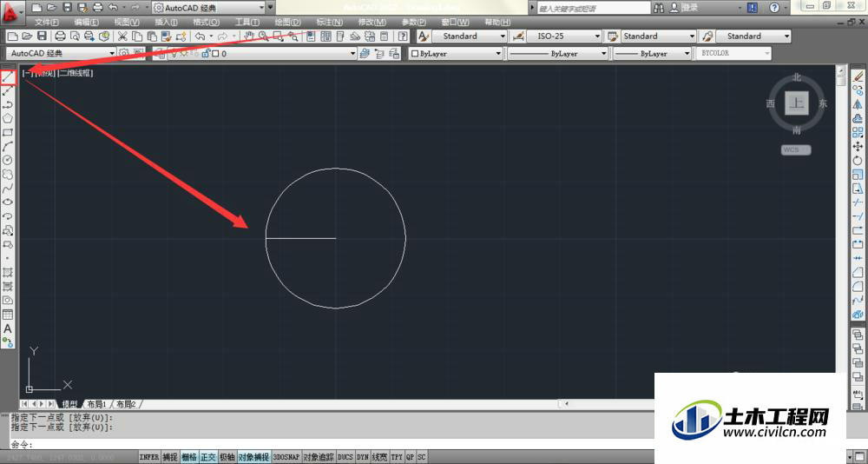Click the Plot (print) icon in Standard toolbar
868x464 pixels.
pos(60,36)
